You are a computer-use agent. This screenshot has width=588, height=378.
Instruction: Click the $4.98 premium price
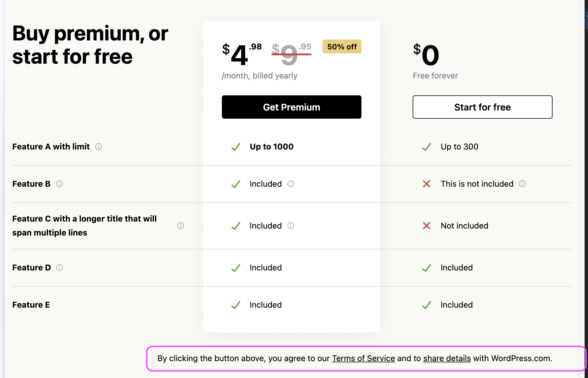tap(241, 54)
